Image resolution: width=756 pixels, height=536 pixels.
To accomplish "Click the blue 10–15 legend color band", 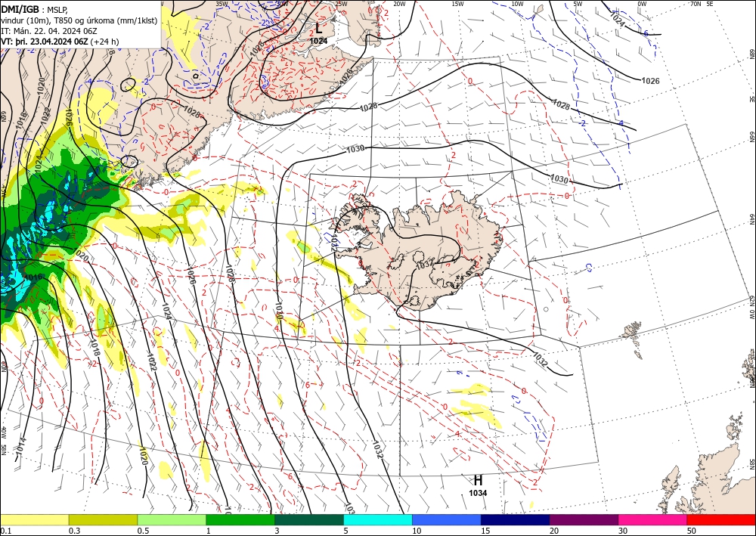I will click(447, 519).
